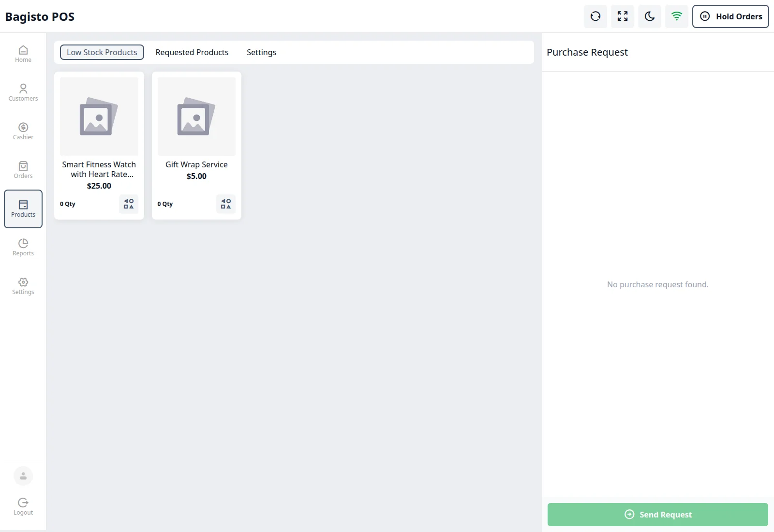
Task: Open Customers section in sidebar
Action: [23, 93]
